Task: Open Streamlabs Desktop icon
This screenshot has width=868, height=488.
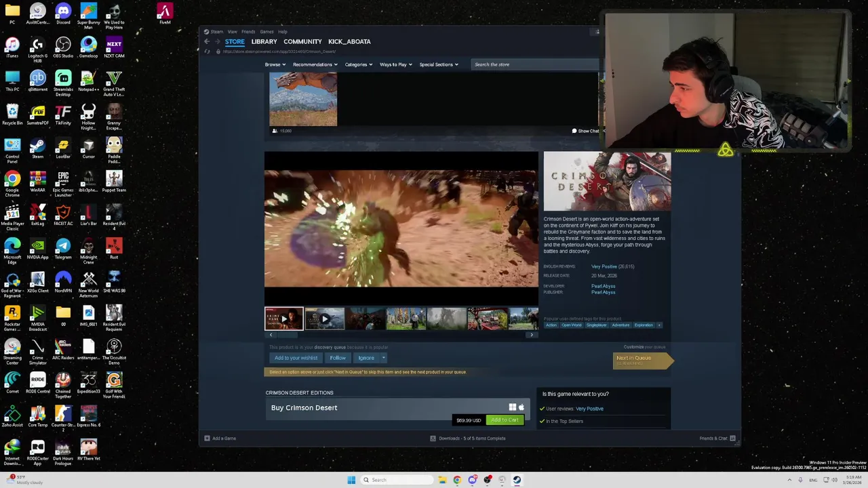Action: 63,81
